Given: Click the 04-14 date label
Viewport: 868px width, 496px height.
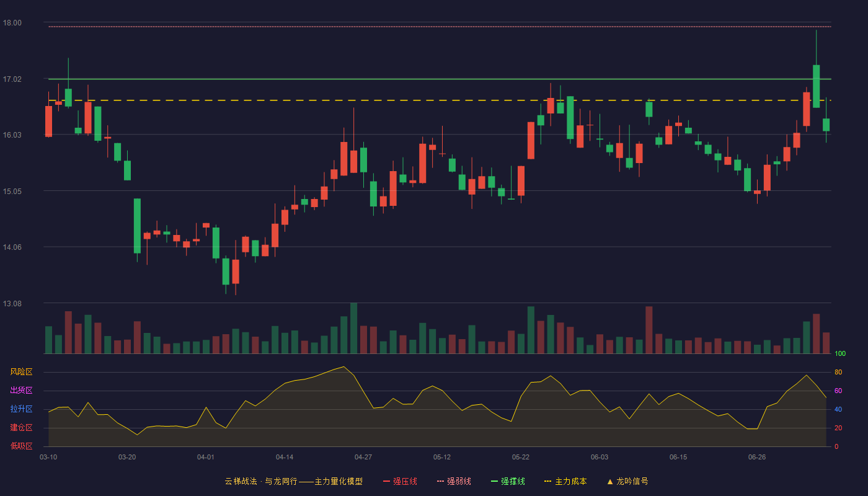Looking at the screenshot, I should (285, 457).
